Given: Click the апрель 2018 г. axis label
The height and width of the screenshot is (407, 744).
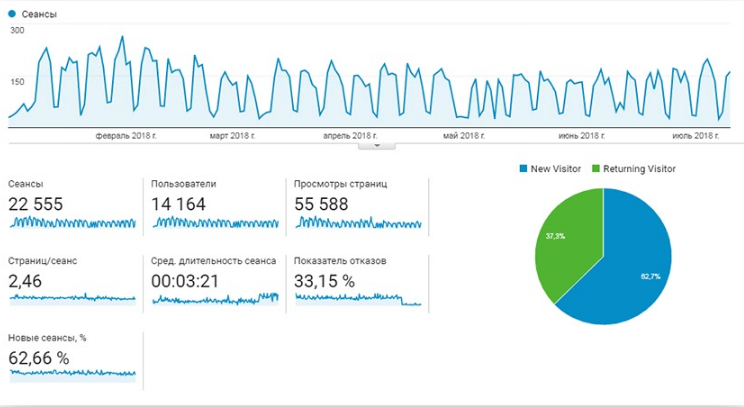Looking at the screenshot, I should coord(350,136).
